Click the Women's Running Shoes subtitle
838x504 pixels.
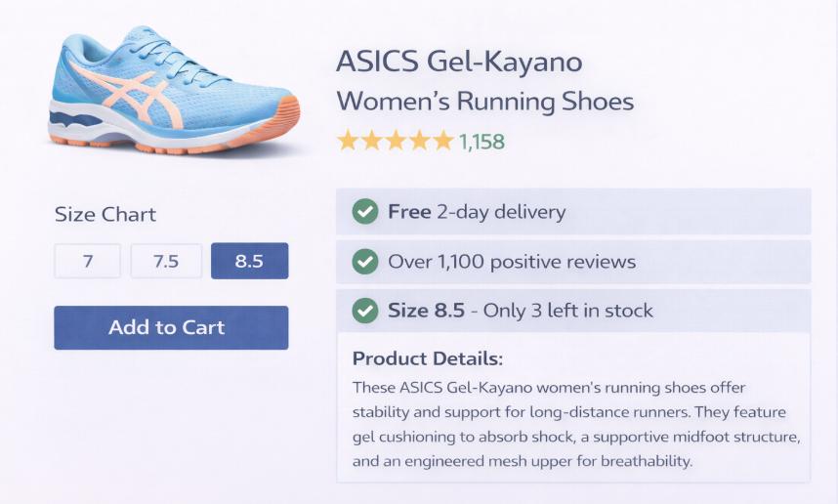[x=484, y=102]
